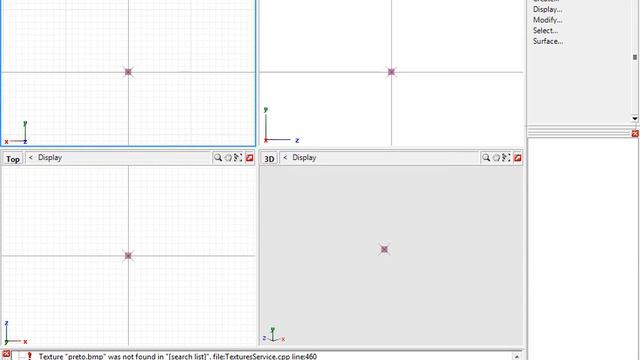This screenshot has width=640, height=360.
Task: Select the pan hand tool in 3D viewport
Action: [x=496, y=158]
